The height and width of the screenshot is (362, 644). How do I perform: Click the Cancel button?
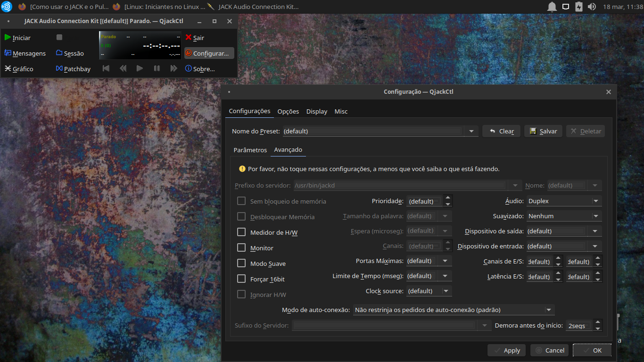(x=549, y=350)
